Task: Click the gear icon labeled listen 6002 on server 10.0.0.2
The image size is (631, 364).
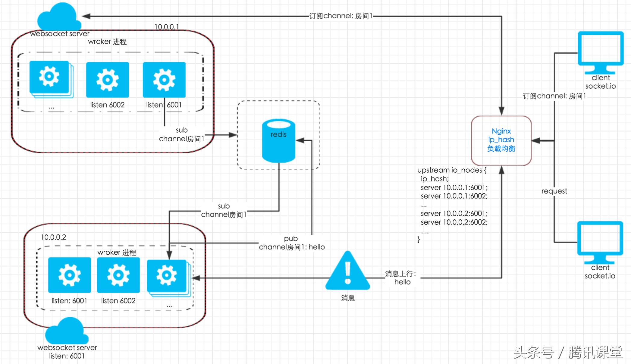Action: (x=118, y=275)
